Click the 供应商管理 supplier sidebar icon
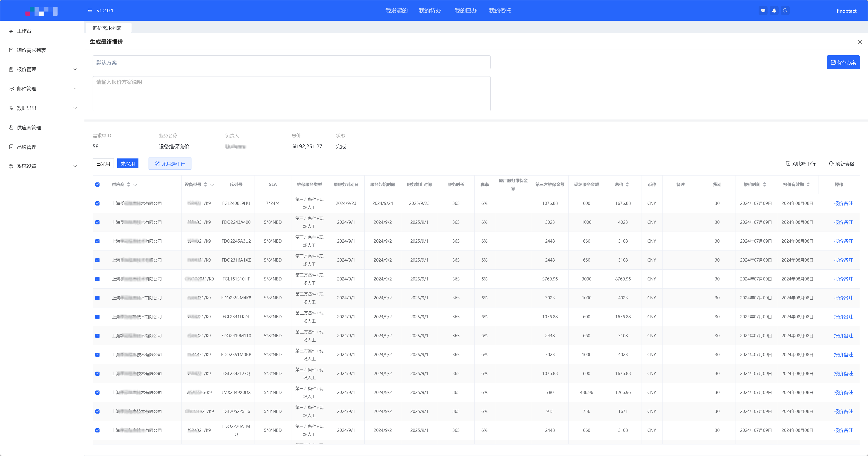The width and height of the screenshot is (868, 456). point(11,128)
